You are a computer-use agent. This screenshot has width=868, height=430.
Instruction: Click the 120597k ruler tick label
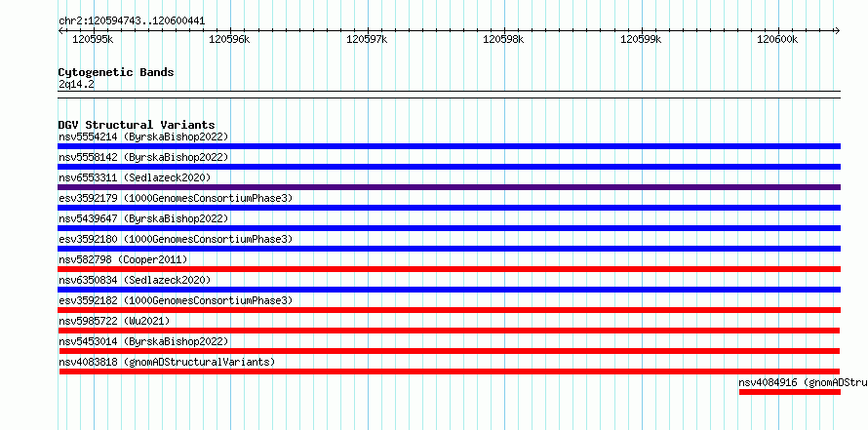pos(367,39)
